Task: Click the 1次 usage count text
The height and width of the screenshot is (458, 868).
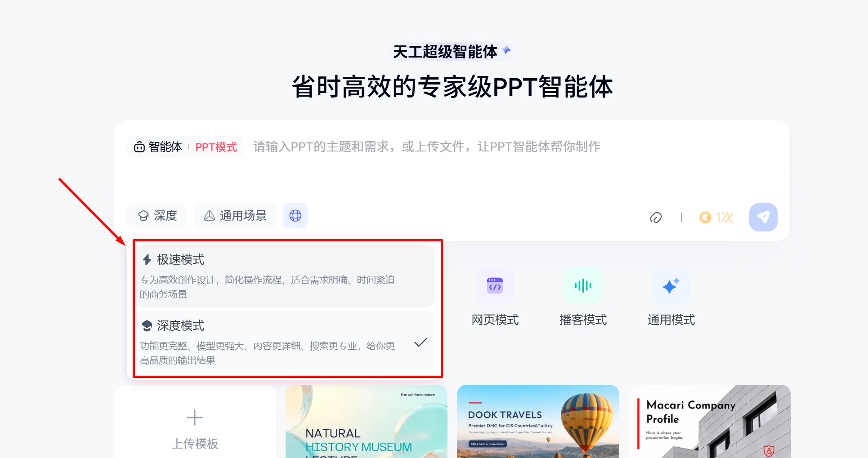Action: [725, 218]
